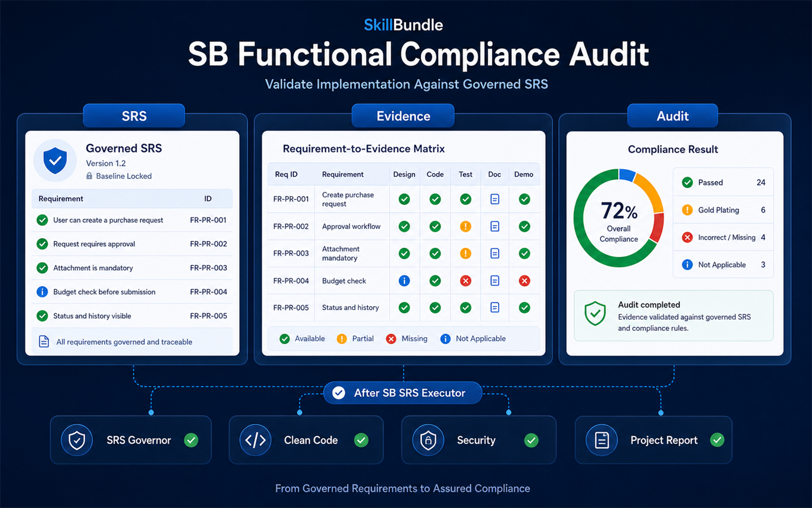Click the green check on the SRS Governor card
Screen dimensions: 812x508
coord(191,440)
